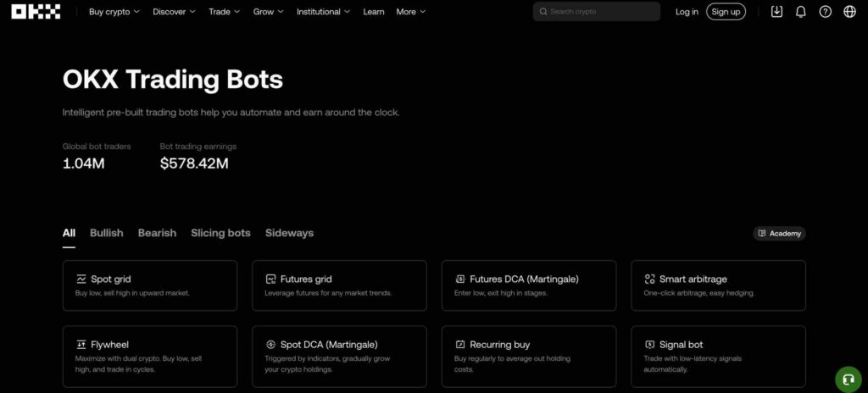Click the Futures DCA (Martingale) icon
This screenshot has height=393, width=868.
pyautogui.click(x=460, y=279)
